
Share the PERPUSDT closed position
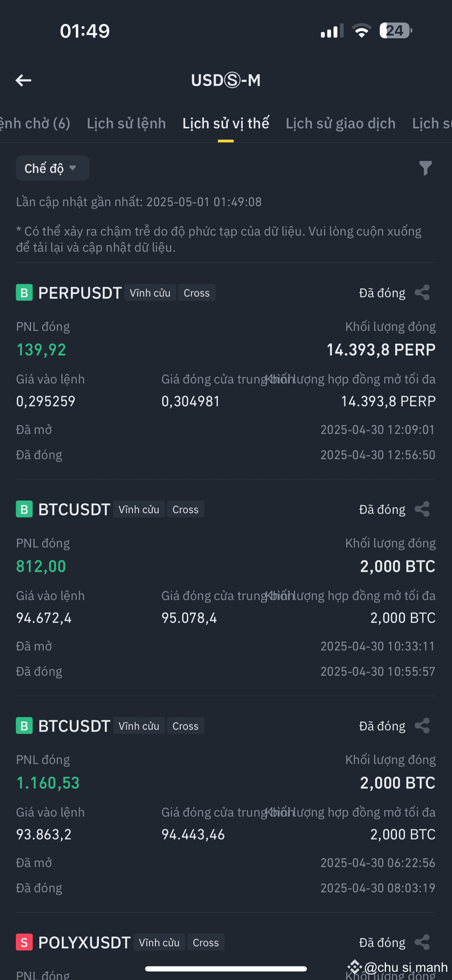click(x=422, y=293)
